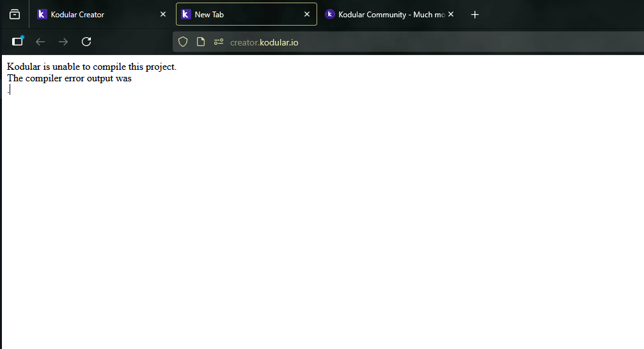Image resolution: width=644 pixels, height=349 pixels.
Task: Switch to the Kodular Community tab
Action: coord(390,14)
